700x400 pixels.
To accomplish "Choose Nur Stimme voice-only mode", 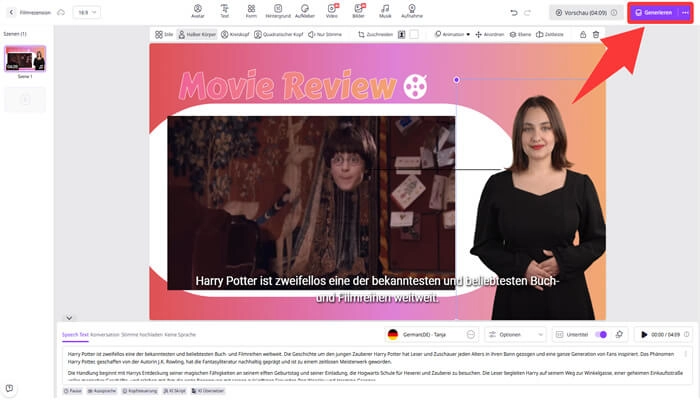I will [324, 34].
